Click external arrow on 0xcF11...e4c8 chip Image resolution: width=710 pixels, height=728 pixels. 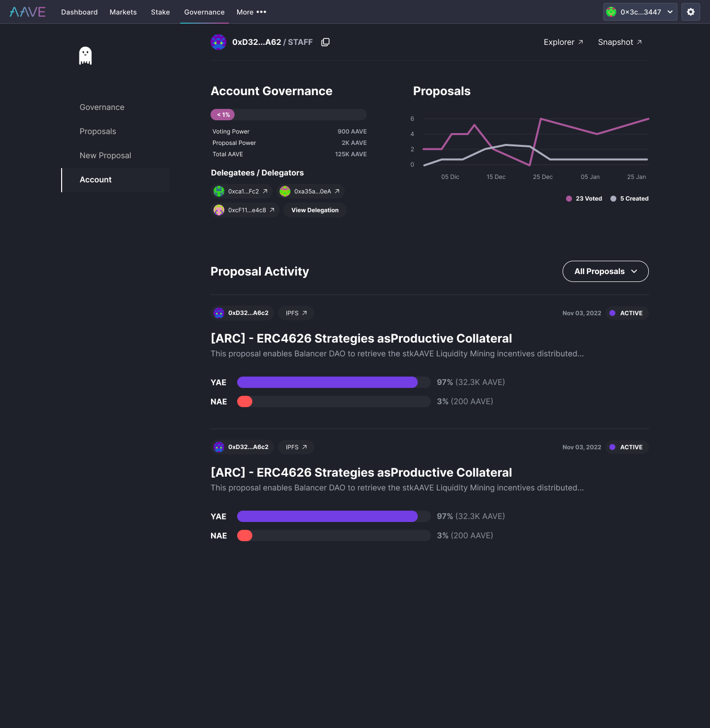click(272, 210)
